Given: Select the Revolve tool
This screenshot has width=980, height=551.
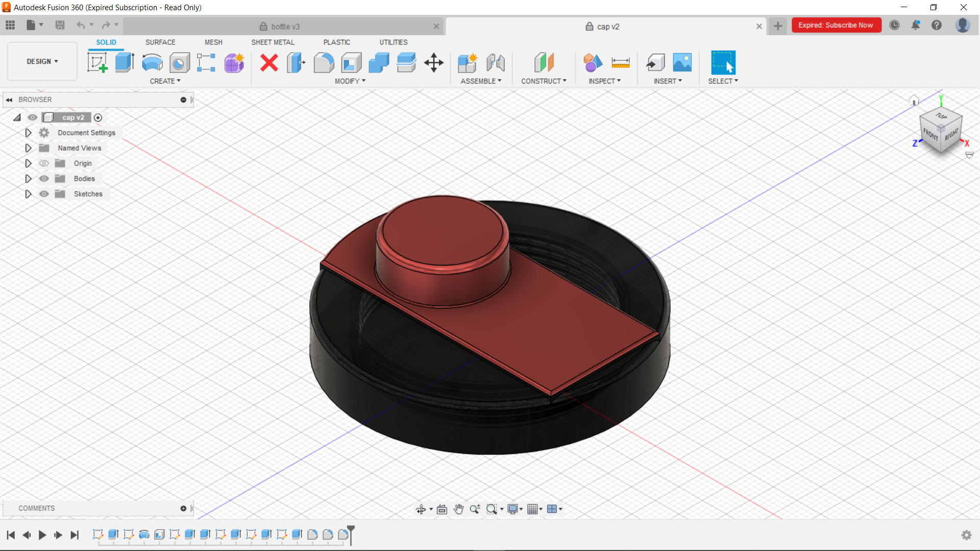Looking at the screenshot, I should (152, 63).
